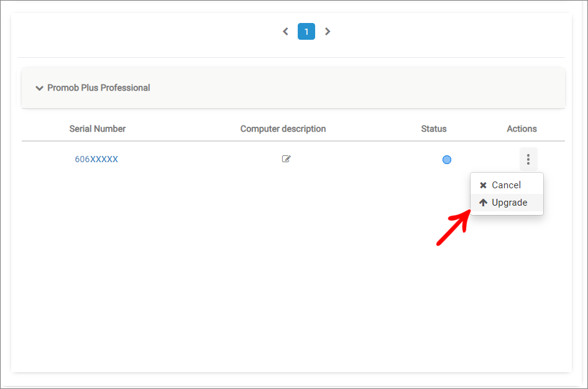Viewport: 588px width, 389px height.
Task: Go to the next page with right chevron
Action: pos(328,32)
